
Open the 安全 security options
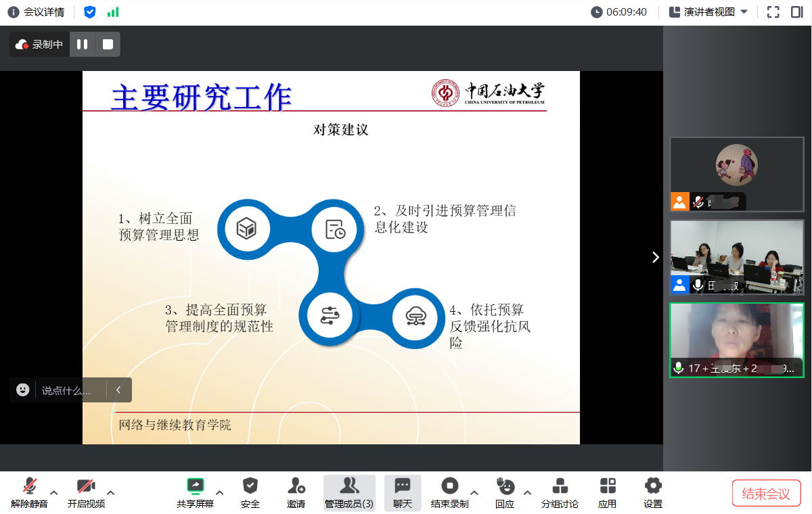(x=250, y=492)
